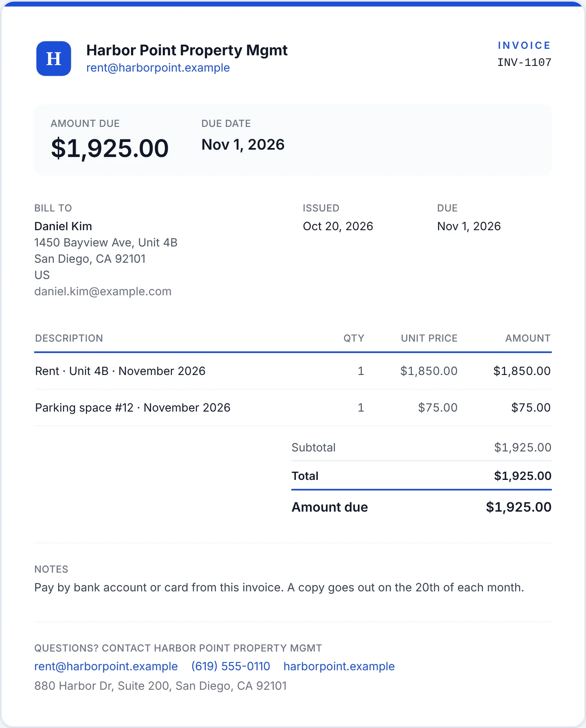The image size is (586, 728).
Task: Call the (619) 555-0110 phone link
Action: 231,666
